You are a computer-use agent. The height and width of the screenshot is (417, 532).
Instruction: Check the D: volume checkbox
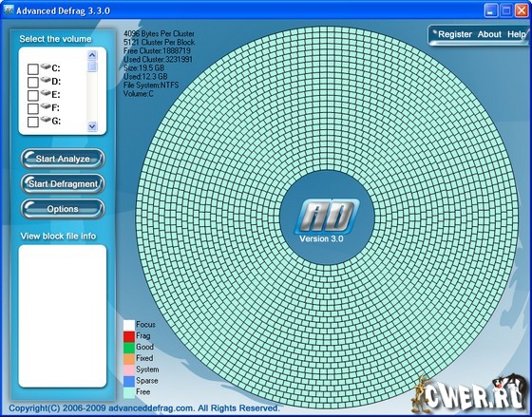click(x=33, y=83)
